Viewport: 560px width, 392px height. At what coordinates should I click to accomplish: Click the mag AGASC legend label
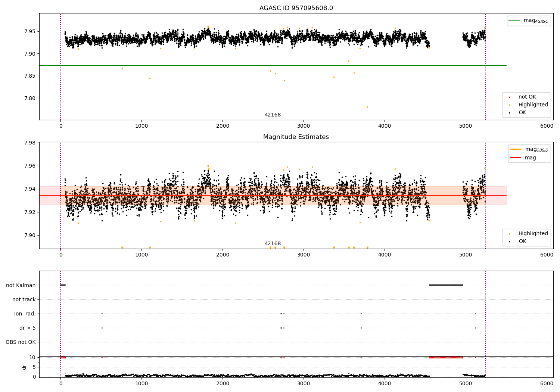(x=536, y=21)
